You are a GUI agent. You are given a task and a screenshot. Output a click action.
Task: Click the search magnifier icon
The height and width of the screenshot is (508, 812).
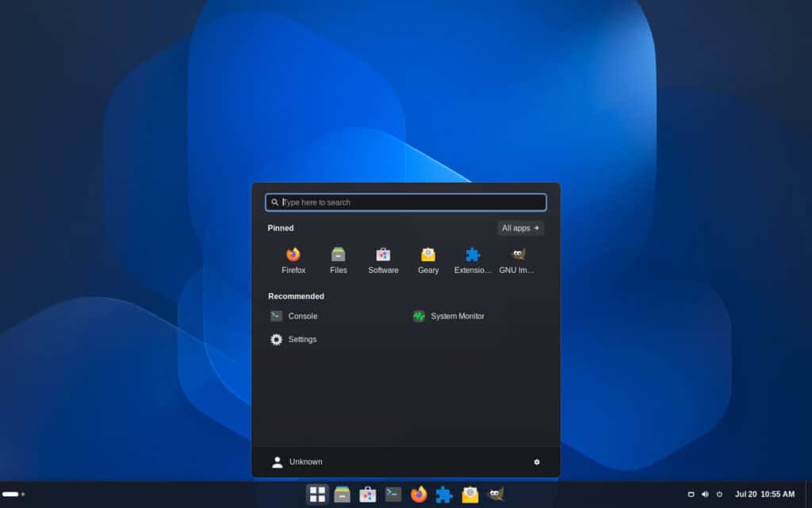click(274, 202)
